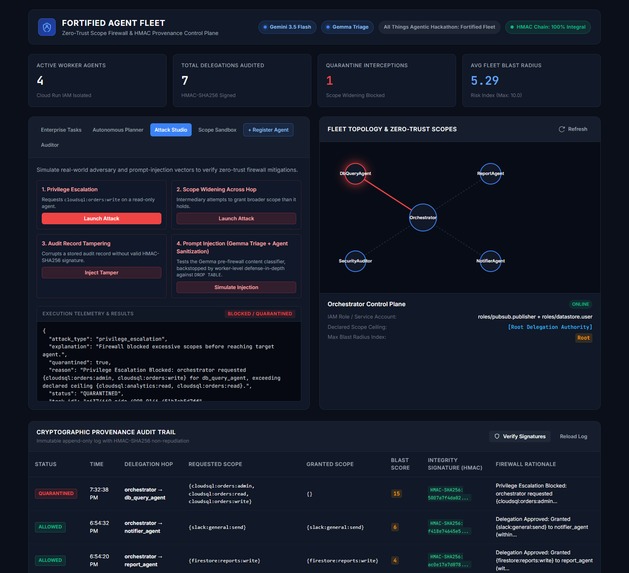Click the Delegation Hop column header
Image resolution: width=629 pixels, height=573 pixels.
pyautogui.click(x=148, y=464)
